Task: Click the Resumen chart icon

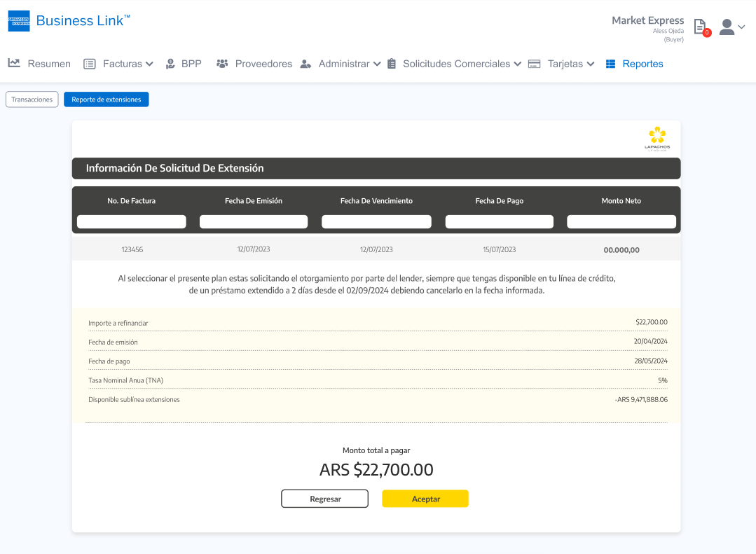Action: click(x=14, y=64)
